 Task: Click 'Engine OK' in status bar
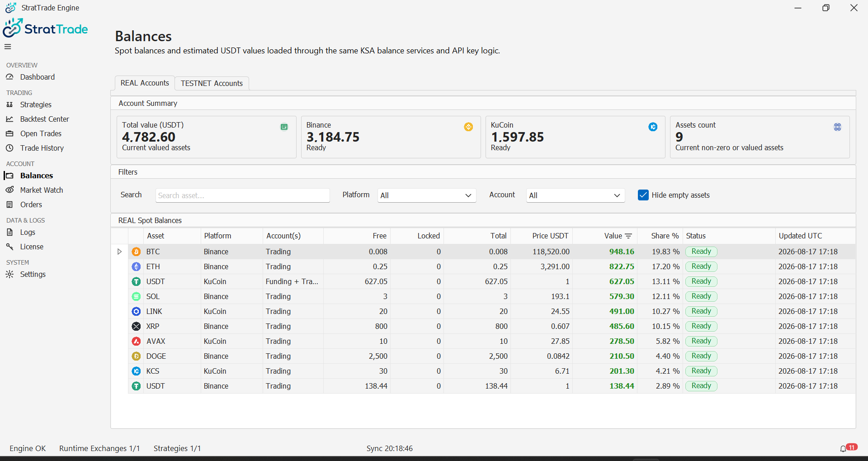click(x=28, y=449)
